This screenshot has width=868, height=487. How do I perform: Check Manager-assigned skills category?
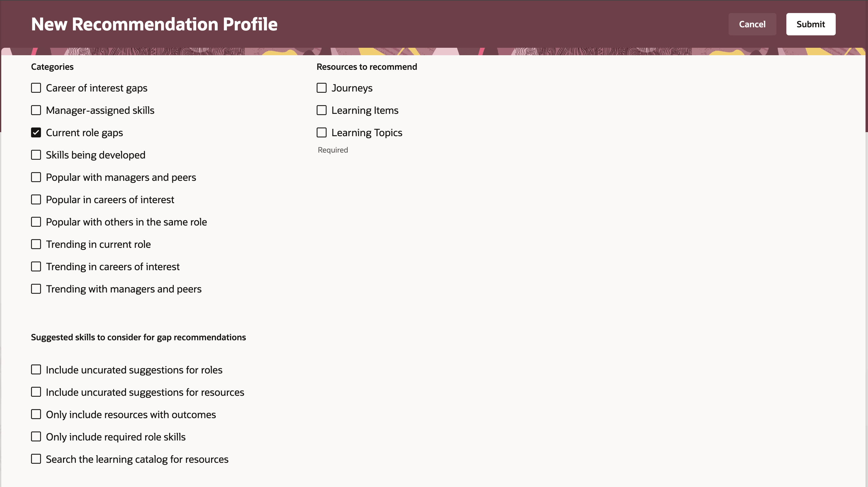pyautogui.click(x=36, y=110)
